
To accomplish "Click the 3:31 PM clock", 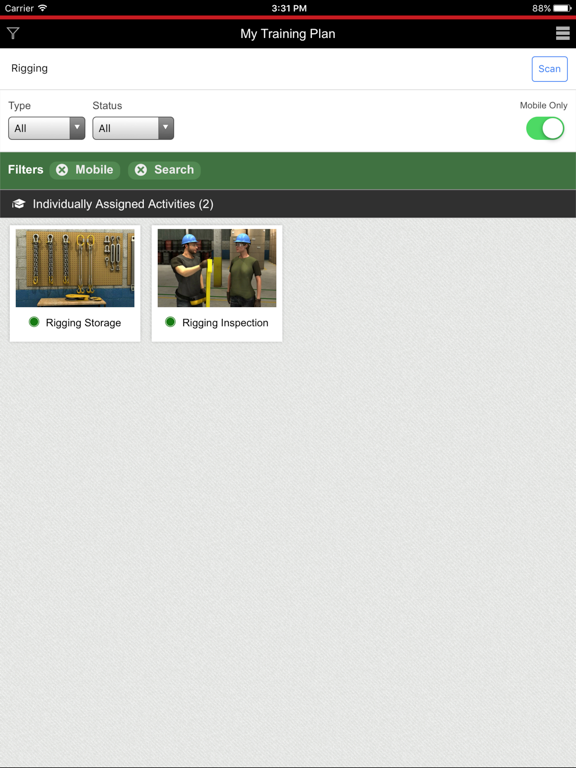I will [x=289, y=8].
